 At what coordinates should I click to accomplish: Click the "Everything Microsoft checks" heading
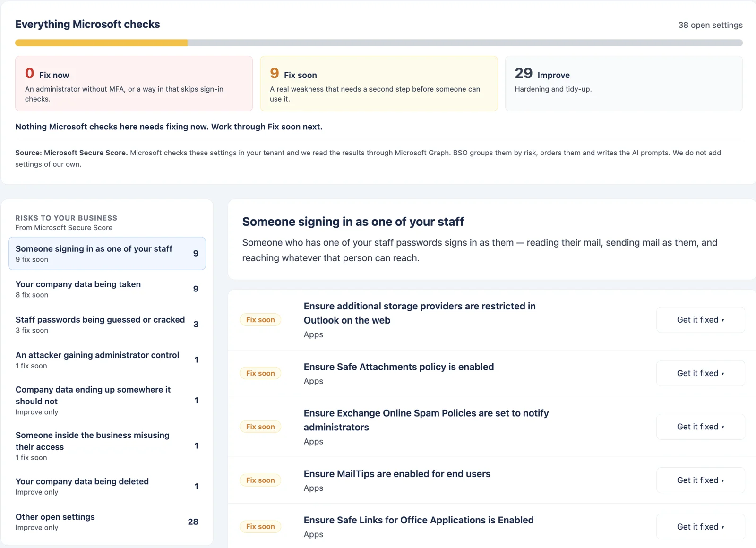[87, 24]
